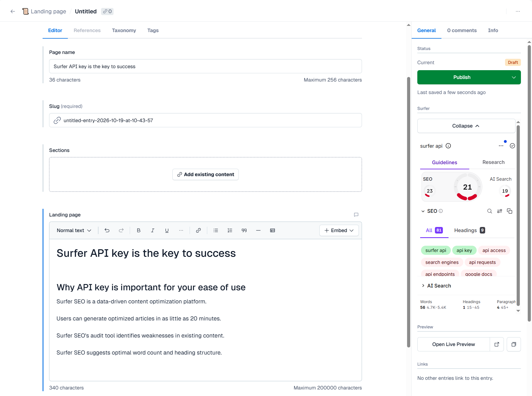Collapse the SEO terms section
The width and height of the screenshot is (532, 396).
coord(423,211)
